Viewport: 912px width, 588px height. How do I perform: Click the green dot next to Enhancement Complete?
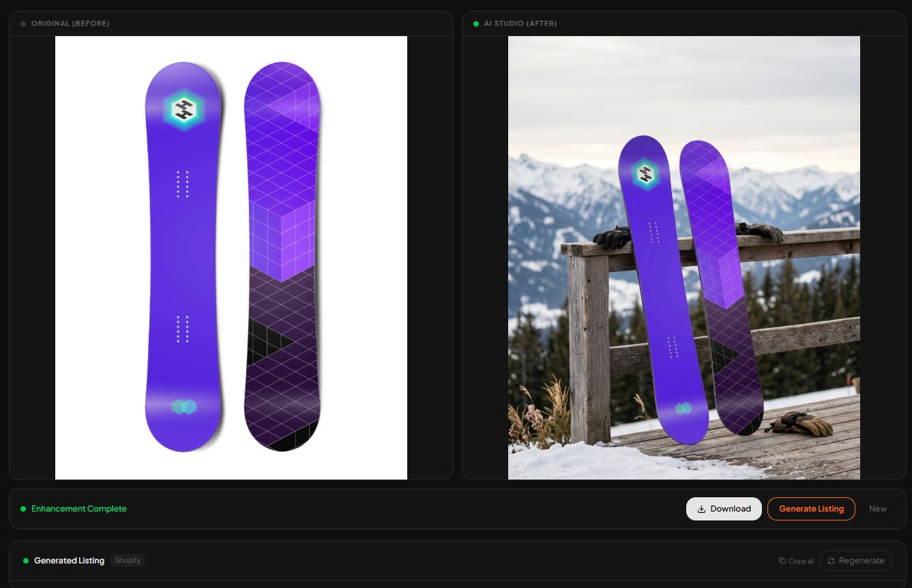pyautogui.click(x=23, y=509)
